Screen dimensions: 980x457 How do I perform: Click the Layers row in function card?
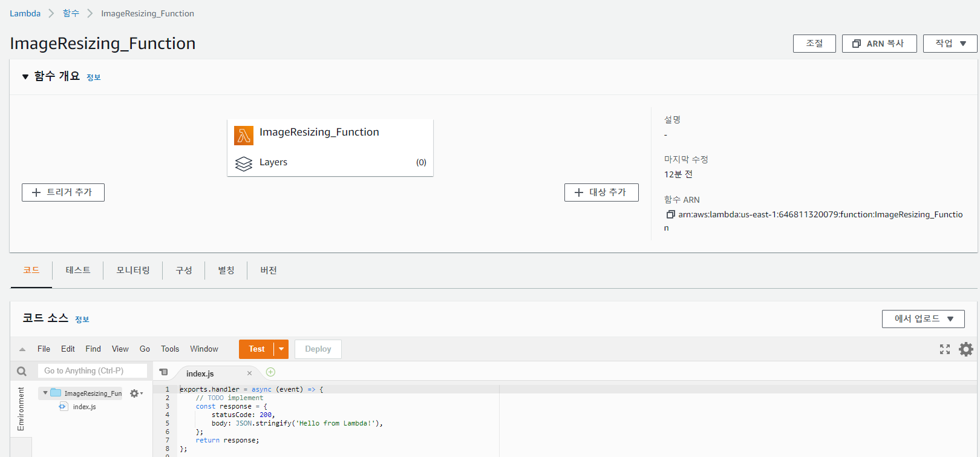330,162
